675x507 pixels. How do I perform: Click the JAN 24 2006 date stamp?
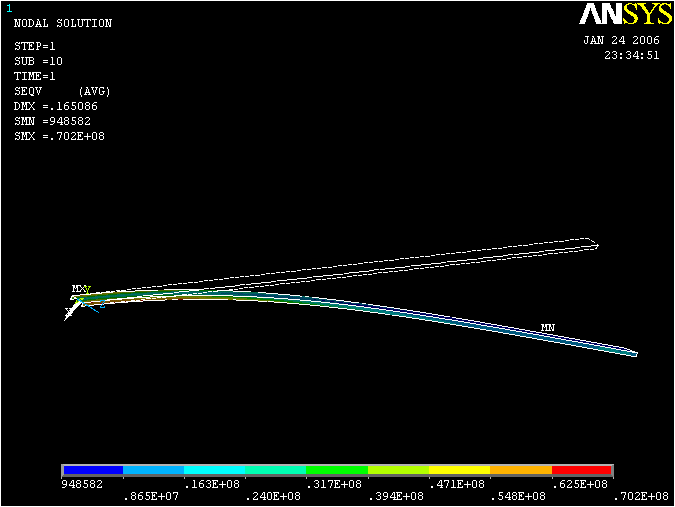(x=621, y=41)
